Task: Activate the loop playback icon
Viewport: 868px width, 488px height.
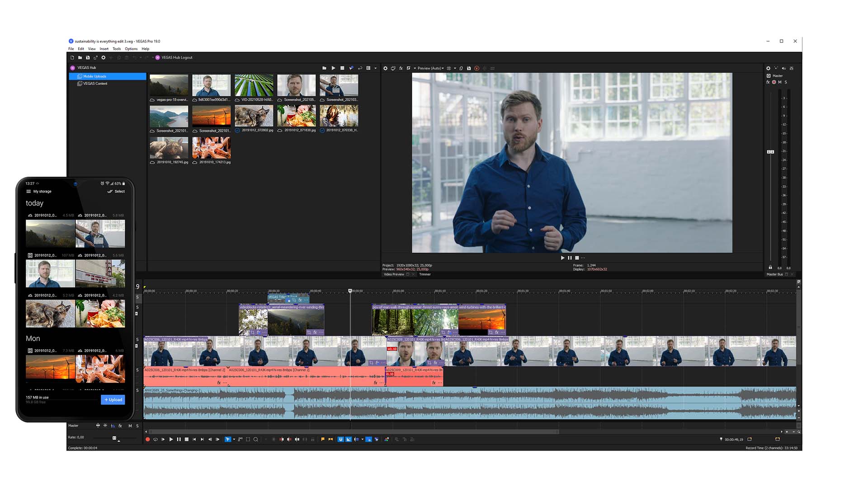Action: [156, 439]
